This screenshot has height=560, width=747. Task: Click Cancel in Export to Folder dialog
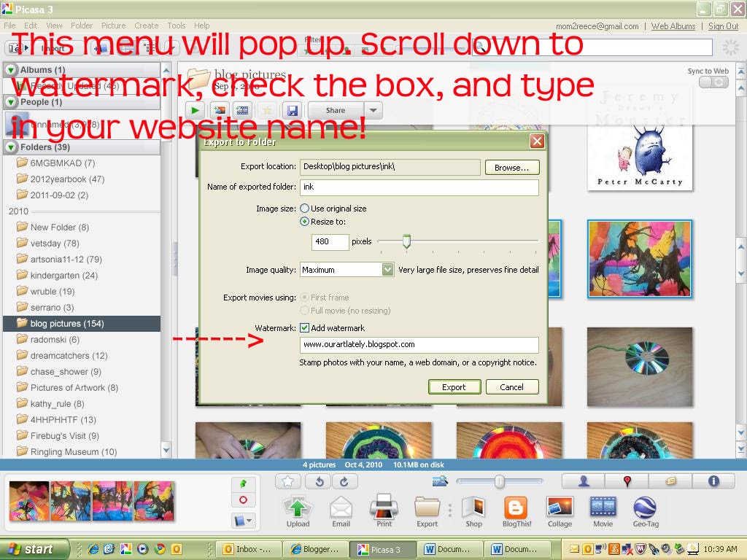click(511, 387)
